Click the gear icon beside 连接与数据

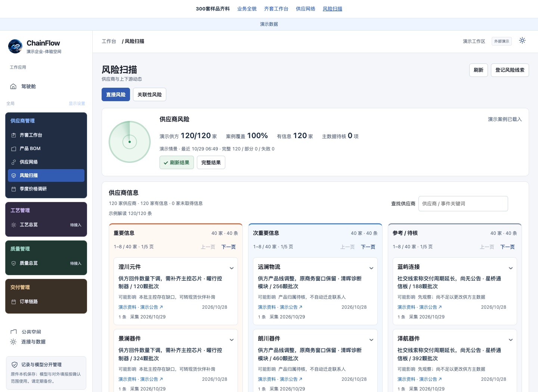tap(13, 342)
